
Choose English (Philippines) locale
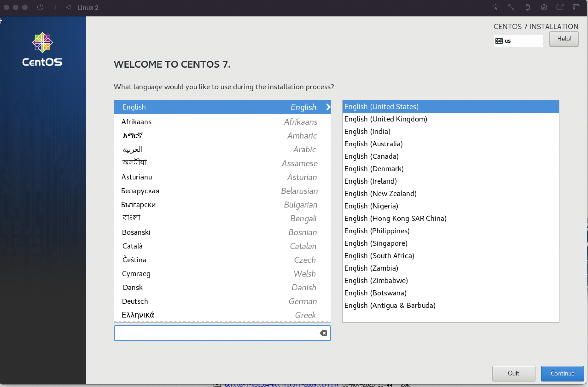tap(451, 231)
